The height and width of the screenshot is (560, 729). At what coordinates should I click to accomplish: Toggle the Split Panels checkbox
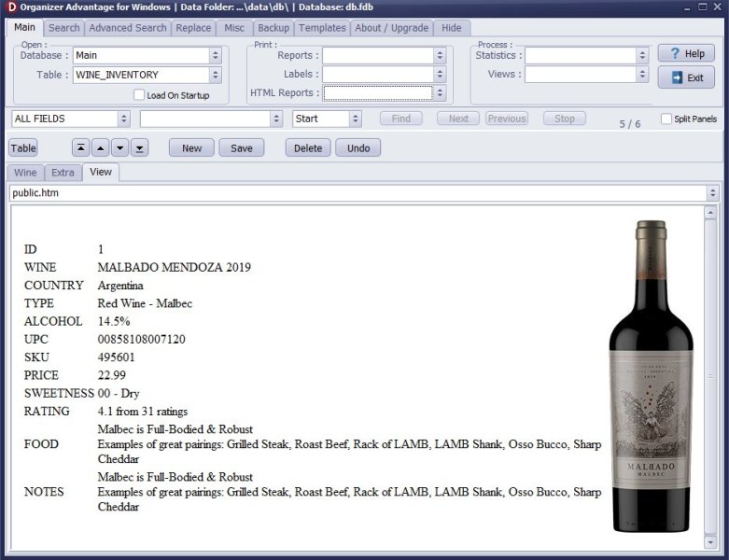coord(666,119)
